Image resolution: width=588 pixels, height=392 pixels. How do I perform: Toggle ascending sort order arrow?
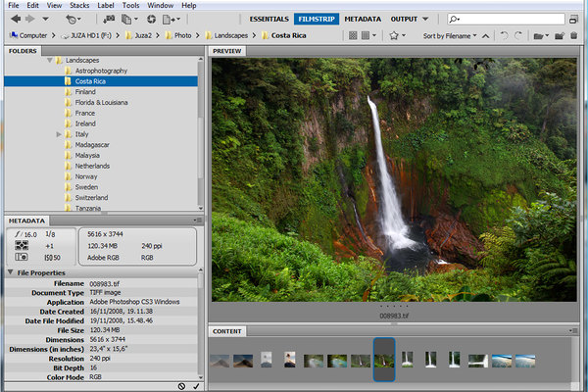[x=485, y=36]
